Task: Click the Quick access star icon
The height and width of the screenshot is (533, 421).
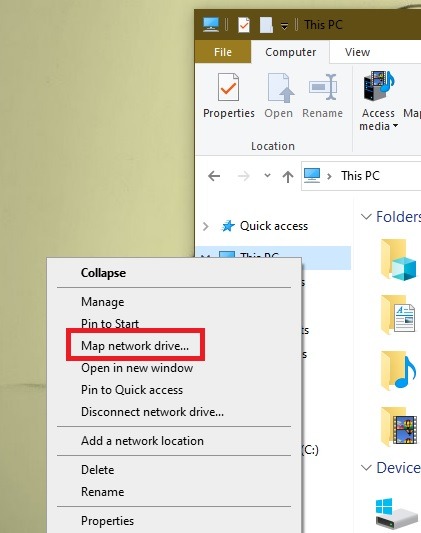Action: [x=228, y=226]
